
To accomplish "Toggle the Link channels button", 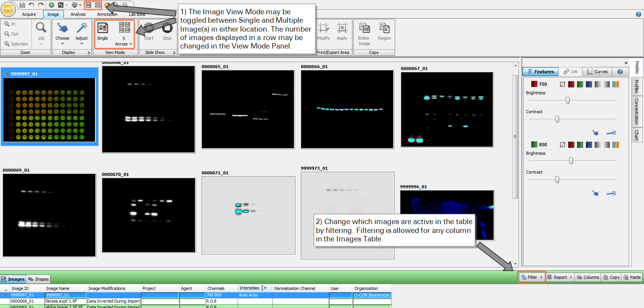I will (571, 72).
